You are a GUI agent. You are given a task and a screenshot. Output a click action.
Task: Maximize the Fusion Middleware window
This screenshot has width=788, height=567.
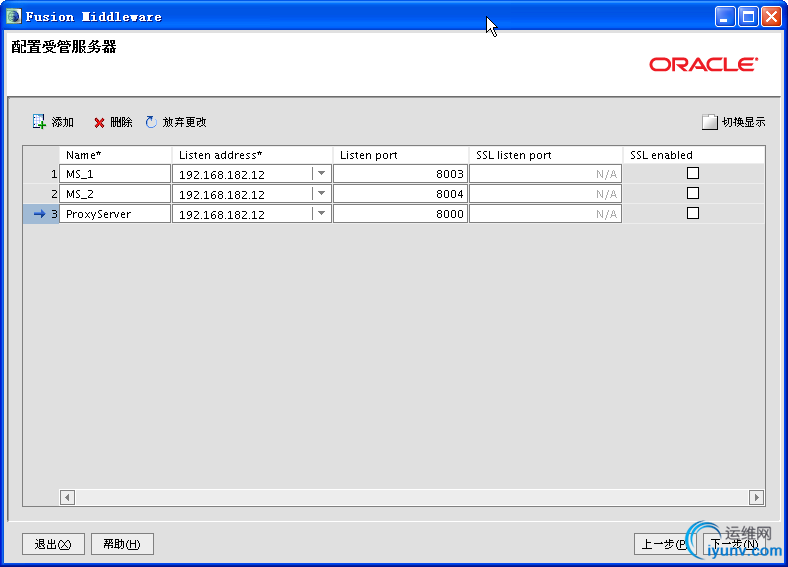tap(748, 17)
